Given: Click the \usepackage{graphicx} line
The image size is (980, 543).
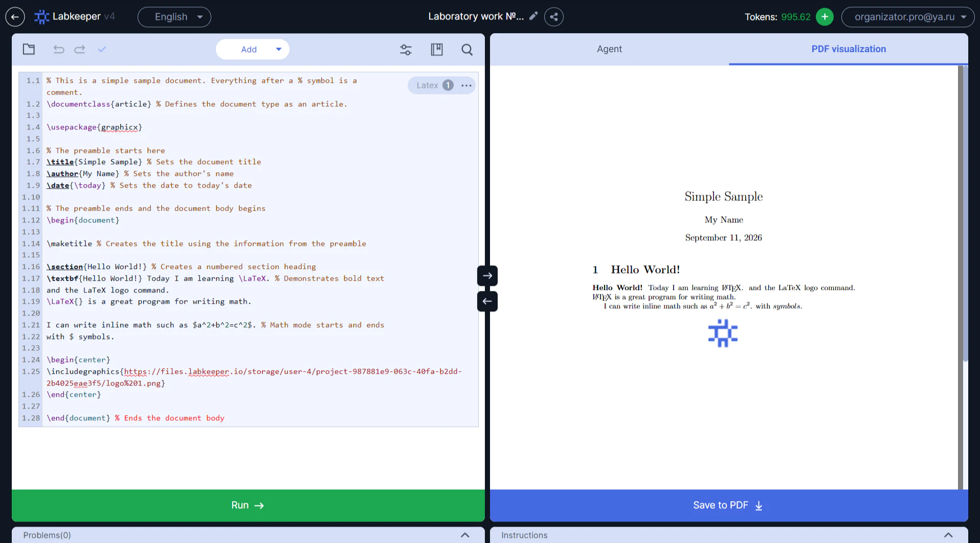Looking at the screenshot, I should pos(94,127).
